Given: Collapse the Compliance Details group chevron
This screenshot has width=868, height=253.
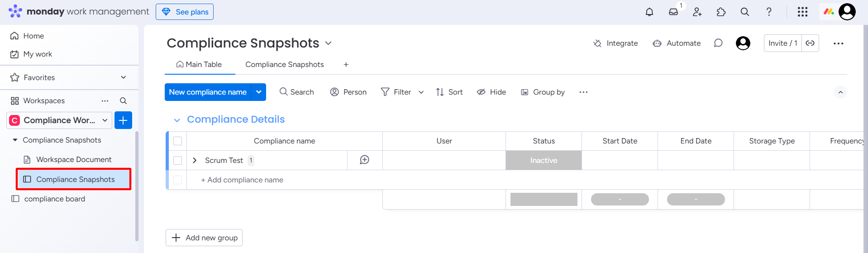Looking at the screenshot, I should [177, 120].
